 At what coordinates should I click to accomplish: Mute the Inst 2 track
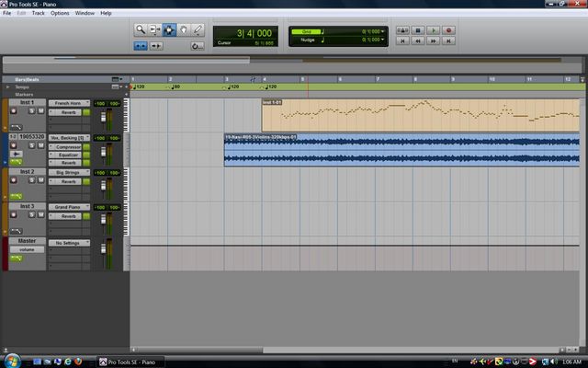pos(41,182)
